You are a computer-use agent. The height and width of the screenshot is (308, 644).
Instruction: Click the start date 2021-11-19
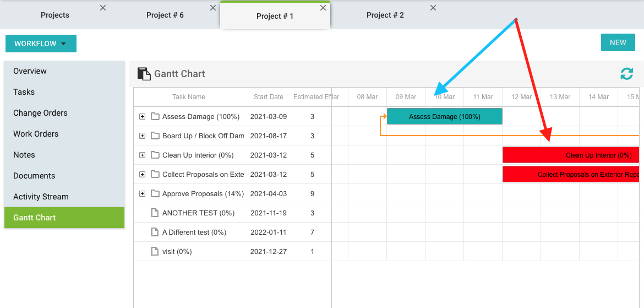coord(269,213)
